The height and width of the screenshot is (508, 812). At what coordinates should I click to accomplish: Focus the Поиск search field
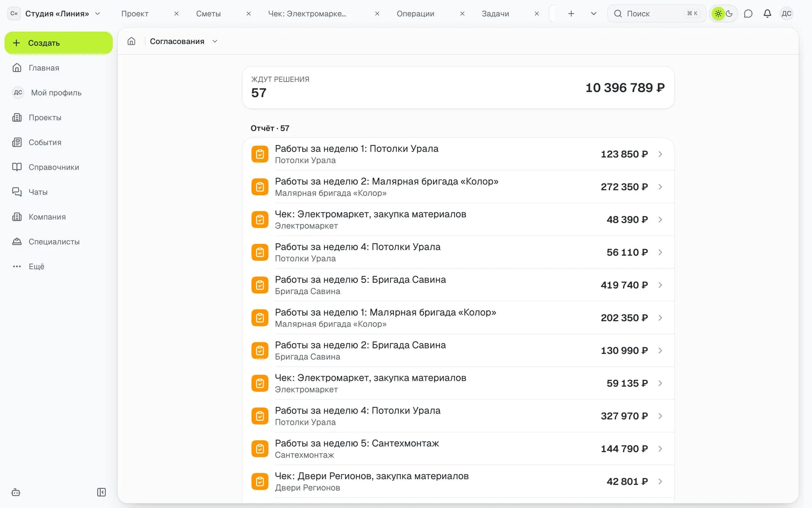[656, 14]
